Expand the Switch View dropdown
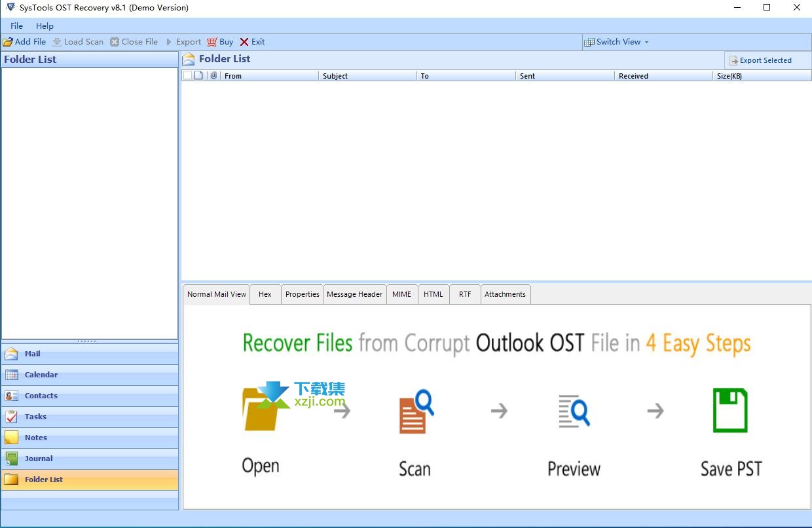 point(617,42)
